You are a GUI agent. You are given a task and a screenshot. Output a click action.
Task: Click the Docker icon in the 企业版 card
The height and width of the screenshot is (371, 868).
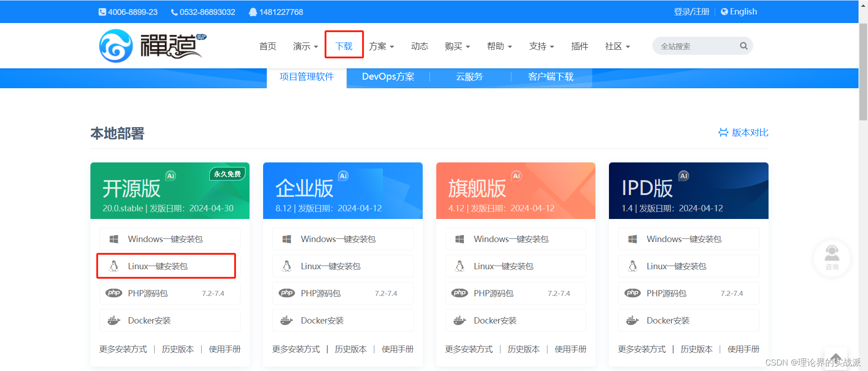pos(287,320)
